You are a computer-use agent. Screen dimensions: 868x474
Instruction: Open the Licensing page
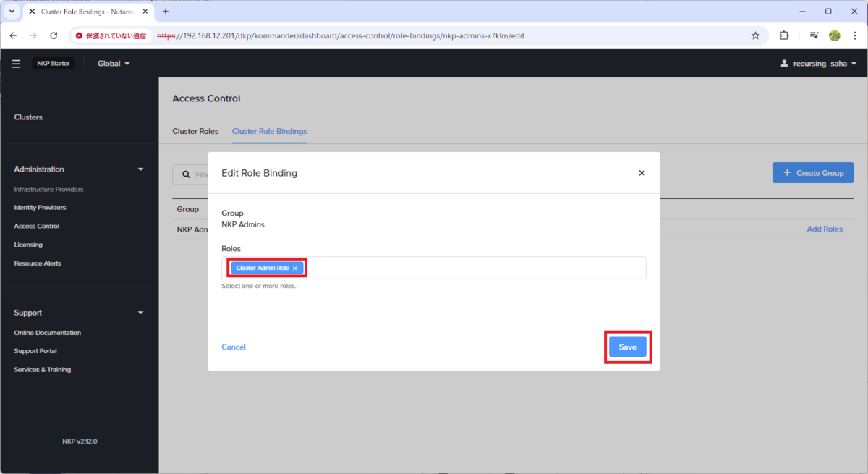click(x=28, y=245)
